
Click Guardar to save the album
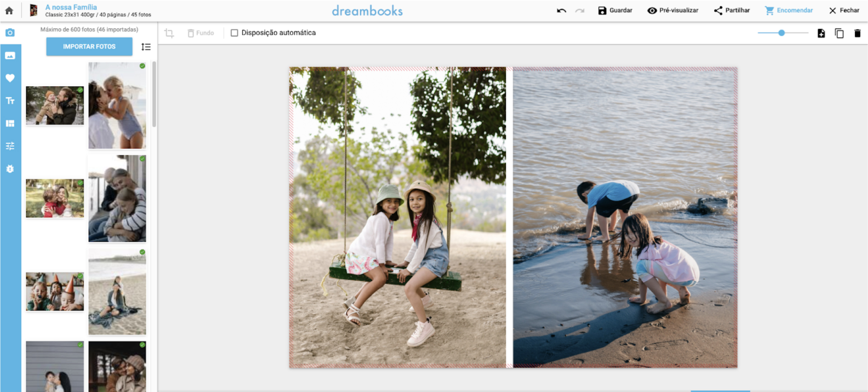tap(615, 10)
